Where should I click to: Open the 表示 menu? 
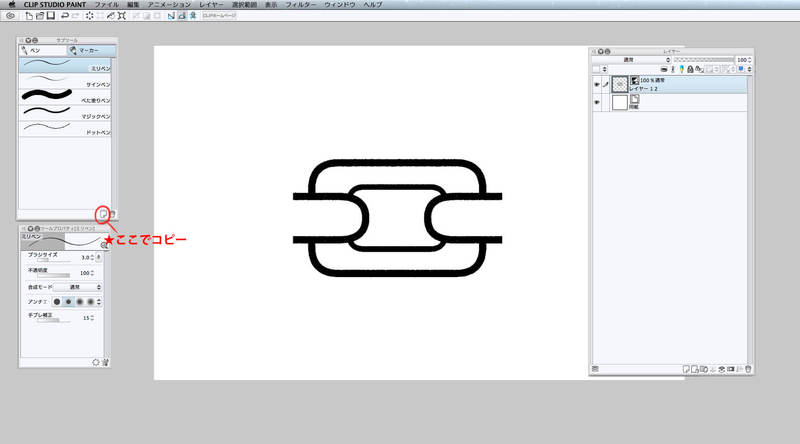point(271,5)
